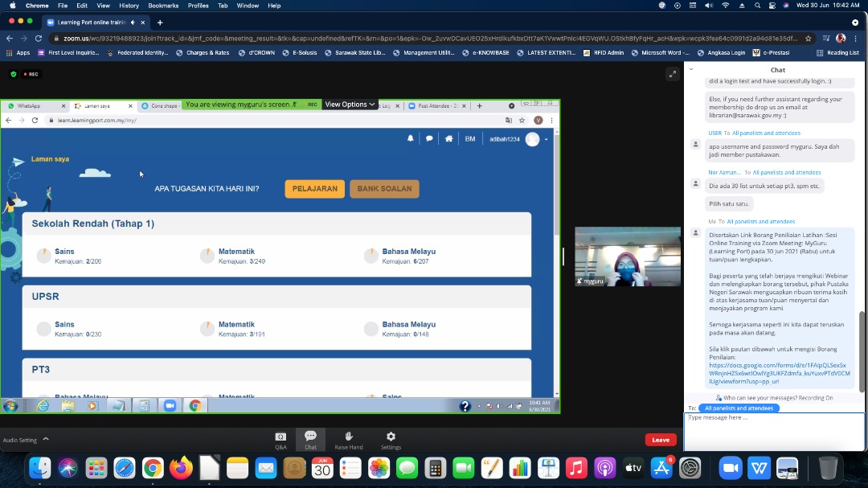This screenshot has width=868, height=488.
Task: Open View Options dropdown
Action: pos(350,105)
